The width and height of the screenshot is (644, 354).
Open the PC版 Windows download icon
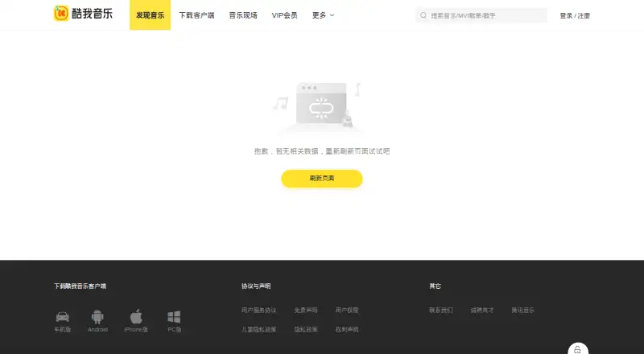(x=174, y=317)
